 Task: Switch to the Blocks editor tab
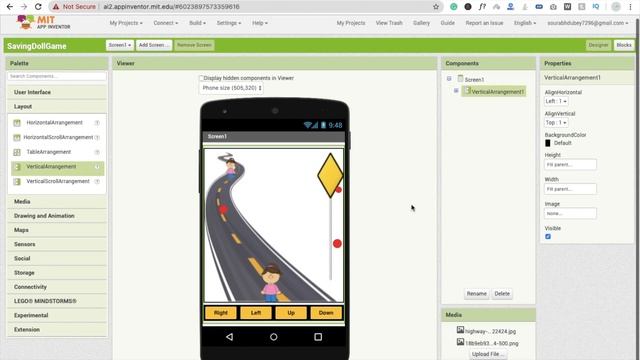624,45
